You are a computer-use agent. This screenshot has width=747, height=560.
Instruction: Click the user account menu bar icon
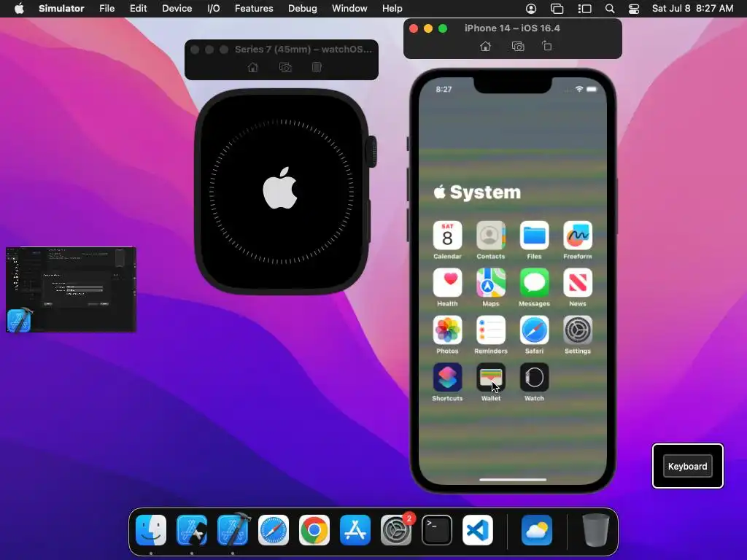coord(531,9)
